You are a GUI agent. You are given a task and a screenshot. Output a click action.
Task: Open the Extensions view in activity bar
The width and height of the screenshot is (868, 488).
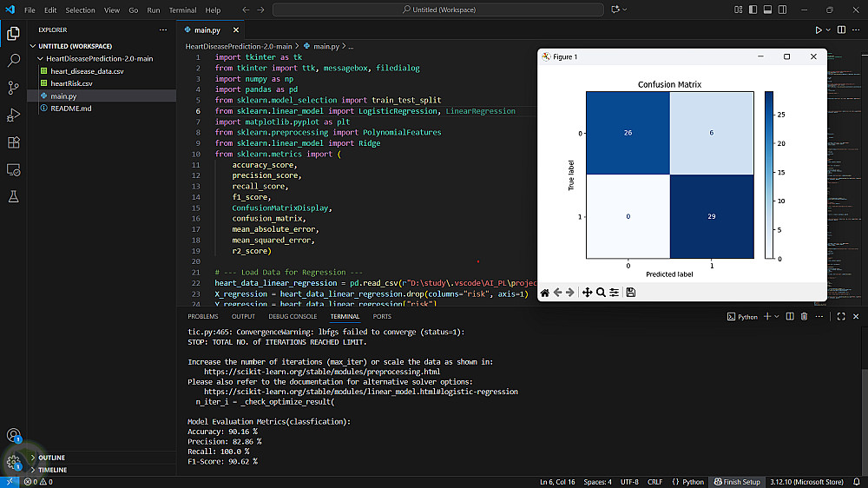click(x=13, y=142)
